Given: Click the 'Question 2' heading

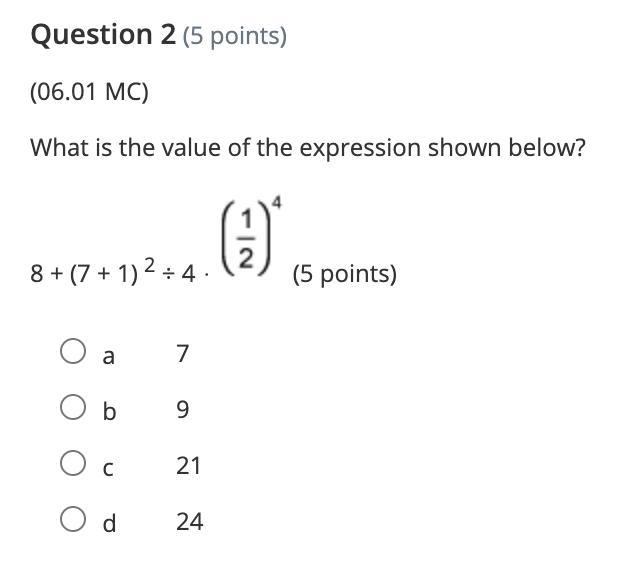Looking at the screenshot, I should click(104, 35).
